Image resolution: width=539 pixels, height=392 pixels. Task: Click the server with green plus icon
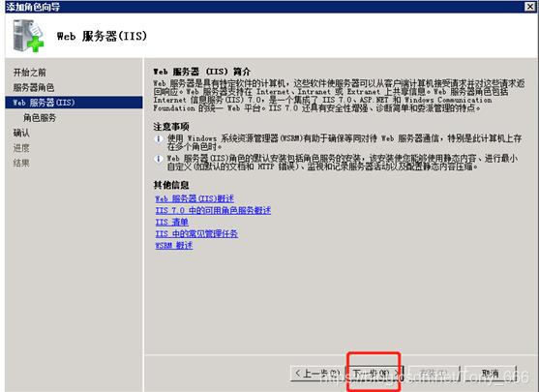(28, 36)
